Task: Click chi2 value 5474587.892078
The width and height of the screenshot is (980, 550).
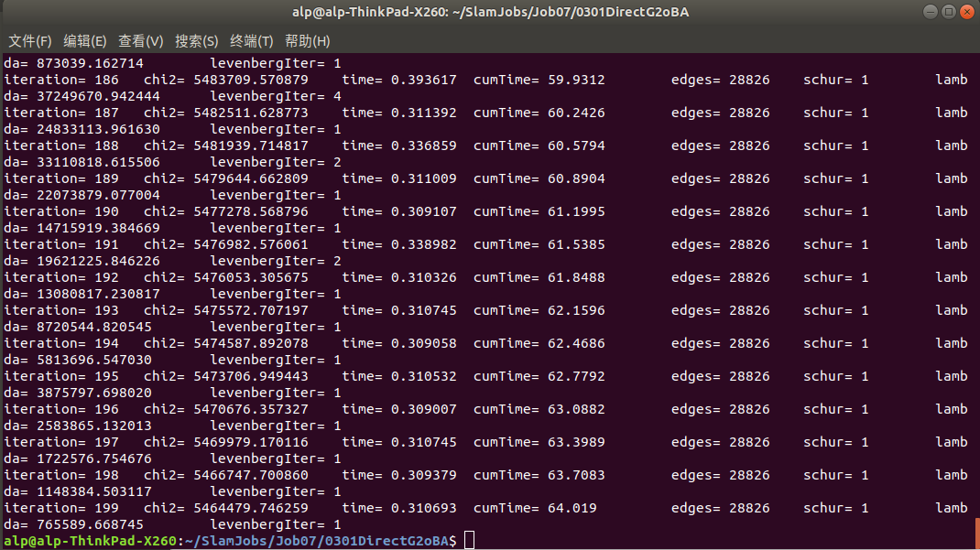Action: pyautogui.click(x=251, y=343)
